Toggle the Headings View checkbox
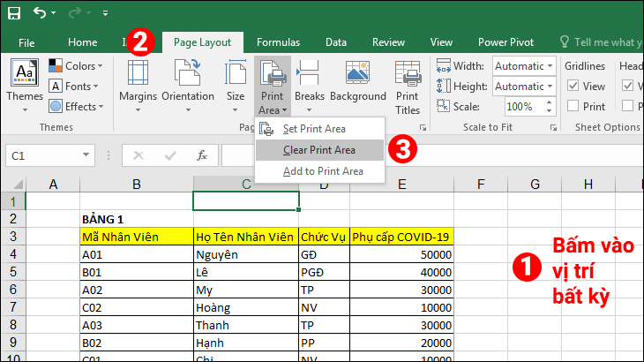The height and width of the screenshot is (362, 644). coord(627,86)
